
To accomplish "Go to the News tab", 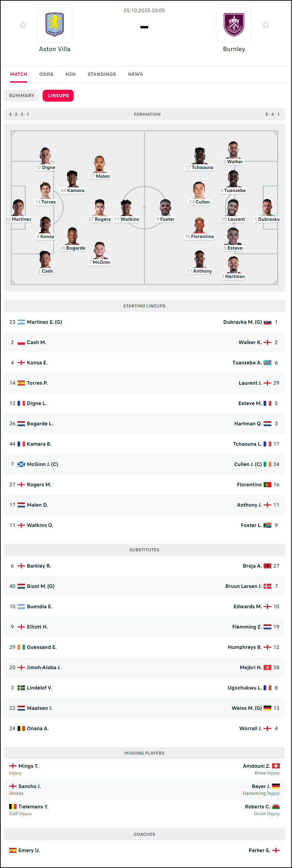I will [x=135, y=74].
